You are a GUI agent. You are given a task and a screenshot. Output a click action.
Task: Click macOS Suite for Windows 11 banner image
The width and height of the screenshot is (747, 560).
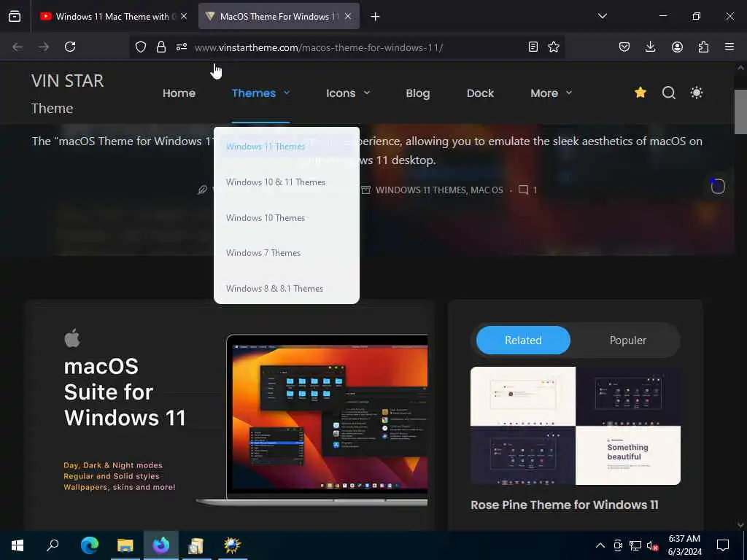(x=231, y=416)
